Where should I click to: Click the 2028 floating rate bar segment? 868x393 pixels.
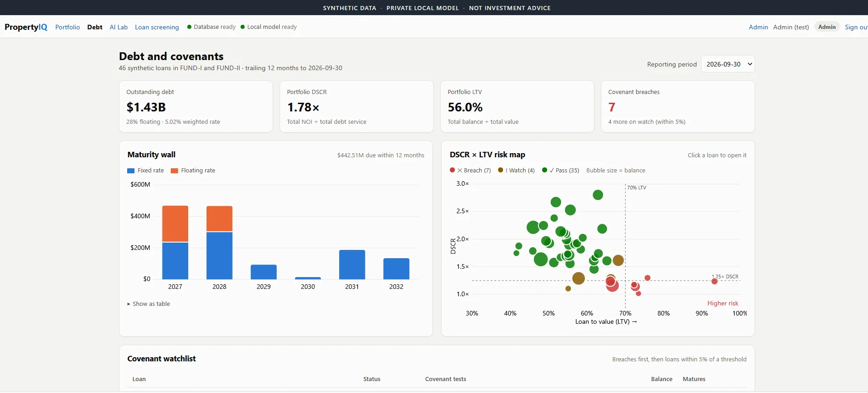[x=219, y=219]
